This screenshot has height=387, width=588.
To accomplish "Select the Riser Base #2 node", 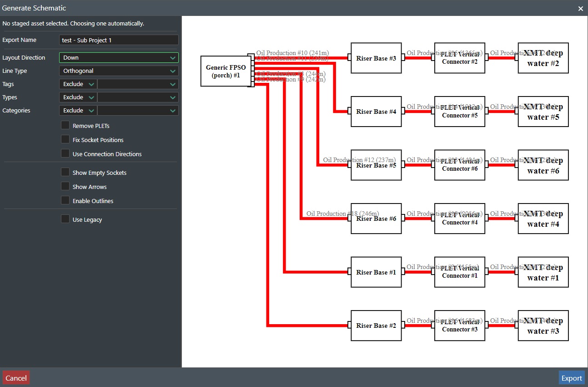I will 376,326.
